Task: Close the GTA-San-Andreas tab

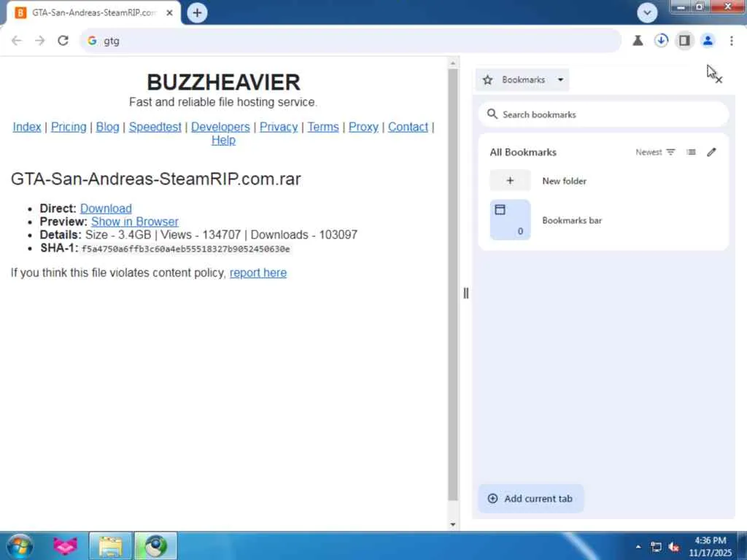Action: (x=169, y=13)
